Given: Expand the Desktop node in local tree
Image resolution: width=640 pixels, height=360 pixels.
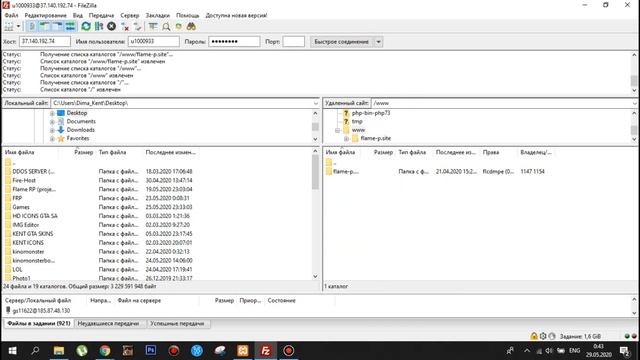Looking at the screenshot, I should 52,113.
